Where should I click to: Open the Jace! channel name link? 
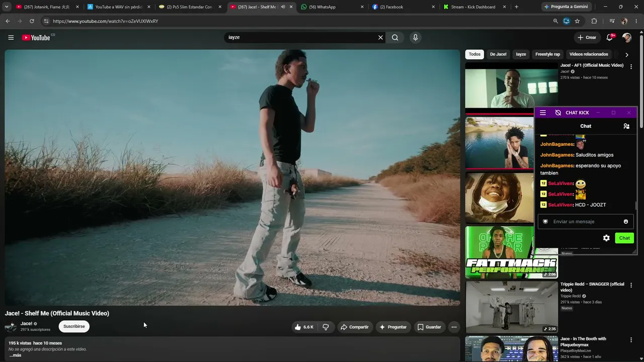click(x=26, y=323)
